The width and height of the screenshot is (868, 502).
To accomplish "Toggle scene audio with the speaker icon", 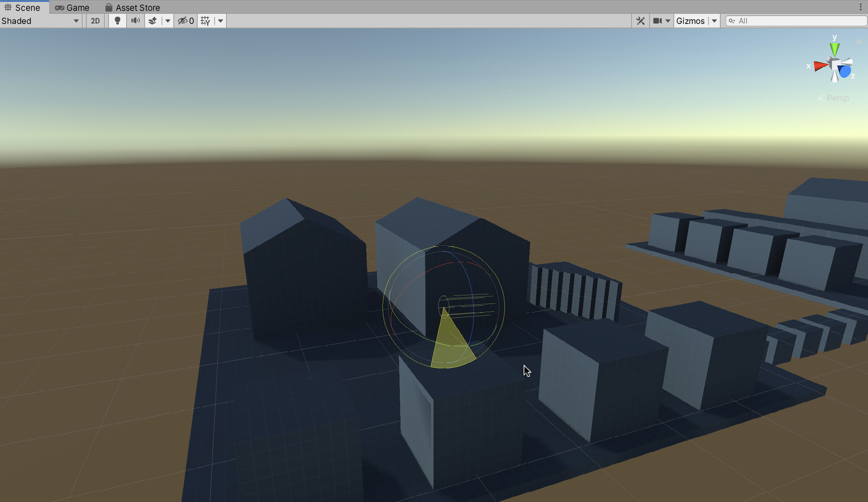I will point(135,21).
